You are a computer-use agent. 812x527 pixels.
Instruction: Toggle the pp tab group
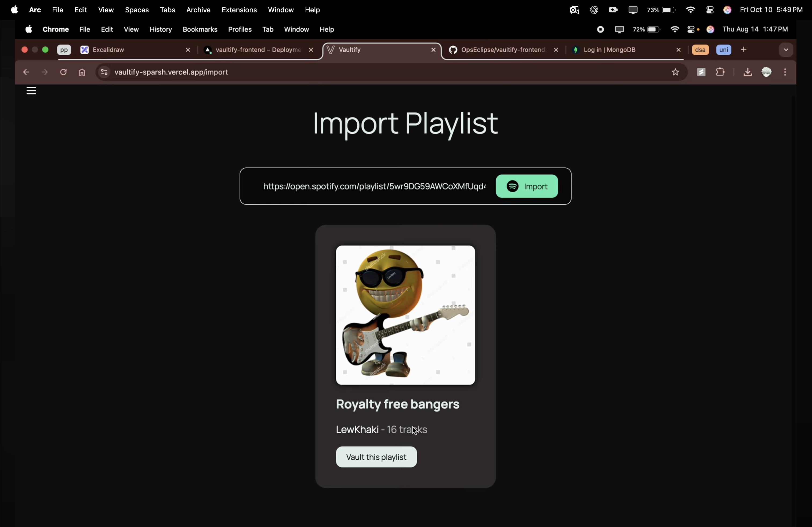64,50
